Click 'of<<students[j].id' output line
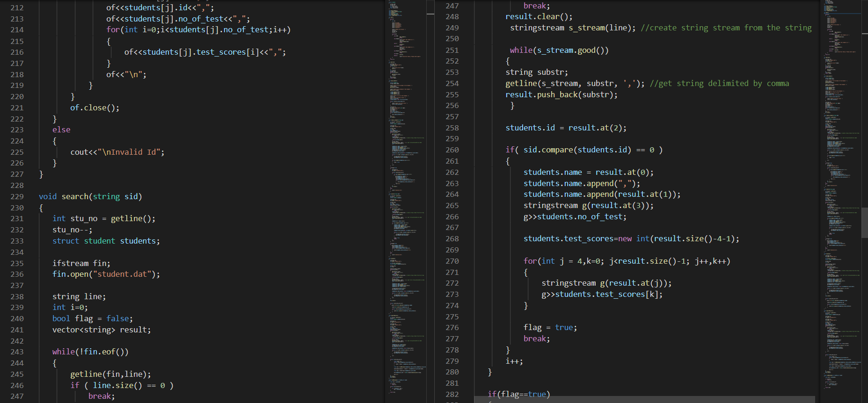The image size is (868, 403). click(x=160, y=7)
